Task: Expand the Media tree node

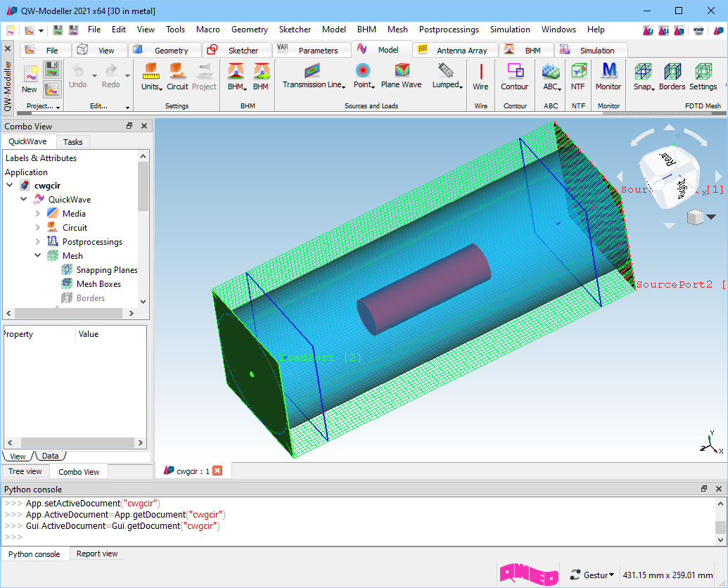Action: click(x=37, y=214)
